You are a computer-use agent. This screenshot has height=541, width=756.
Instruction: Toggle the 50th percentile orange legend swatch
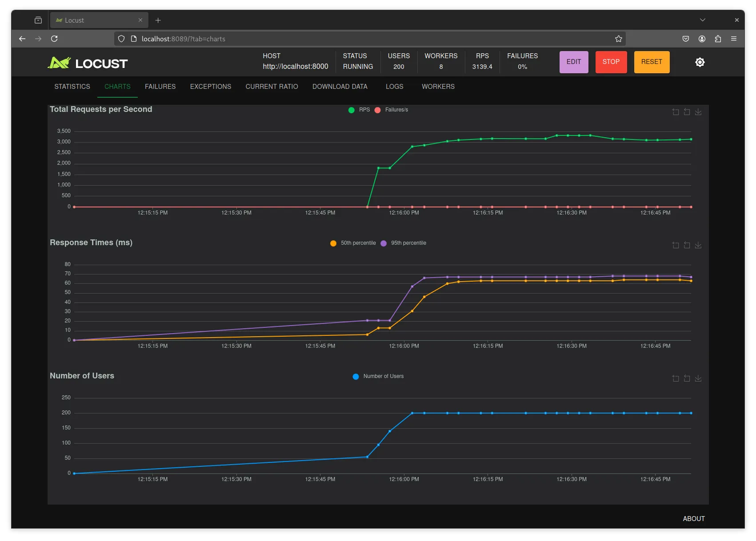333,243
